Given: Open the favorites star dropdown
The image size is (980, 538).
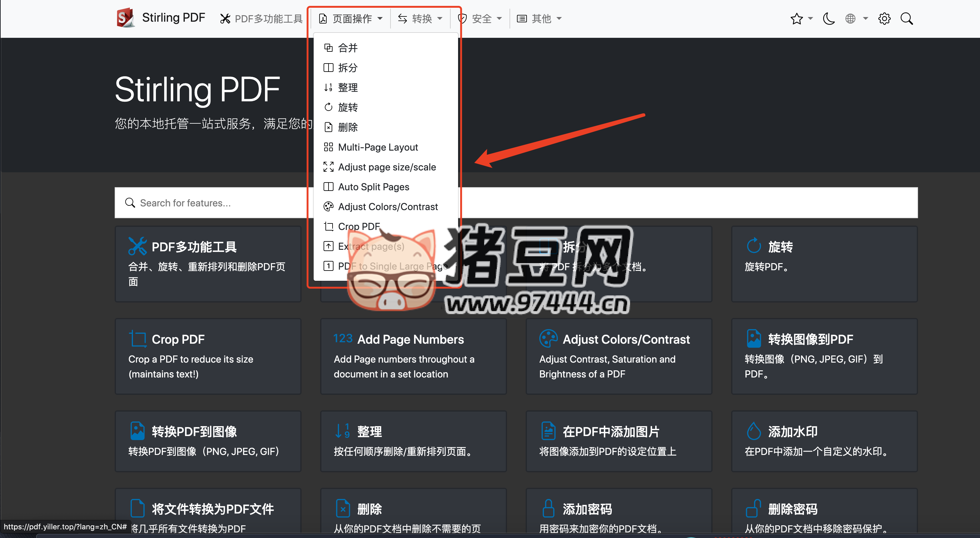Looking at the screenshot, I should (x=801, y=19).
